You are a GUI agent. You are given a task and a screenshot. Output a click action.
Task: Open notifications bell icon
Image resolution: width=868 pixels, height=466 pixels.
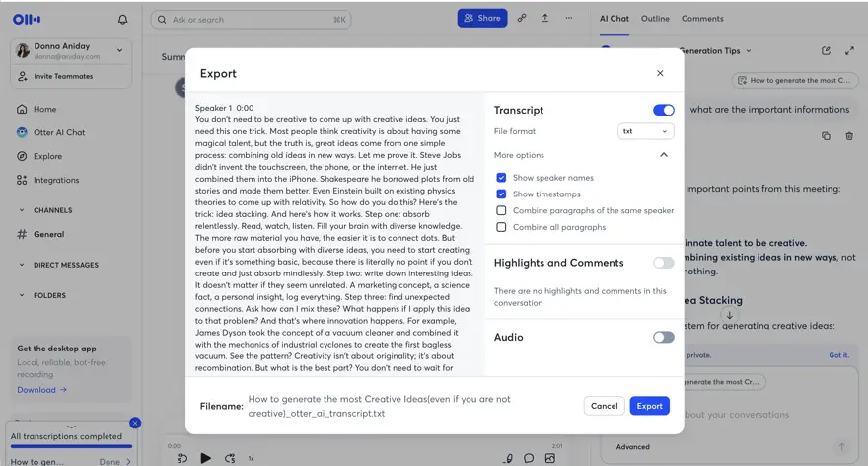pos(123,20)
